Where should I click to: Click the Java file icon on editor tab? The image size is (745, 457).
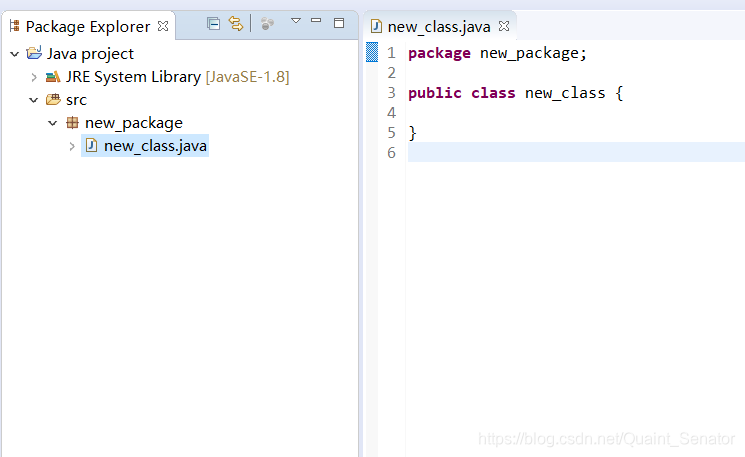tap(376, 26)
